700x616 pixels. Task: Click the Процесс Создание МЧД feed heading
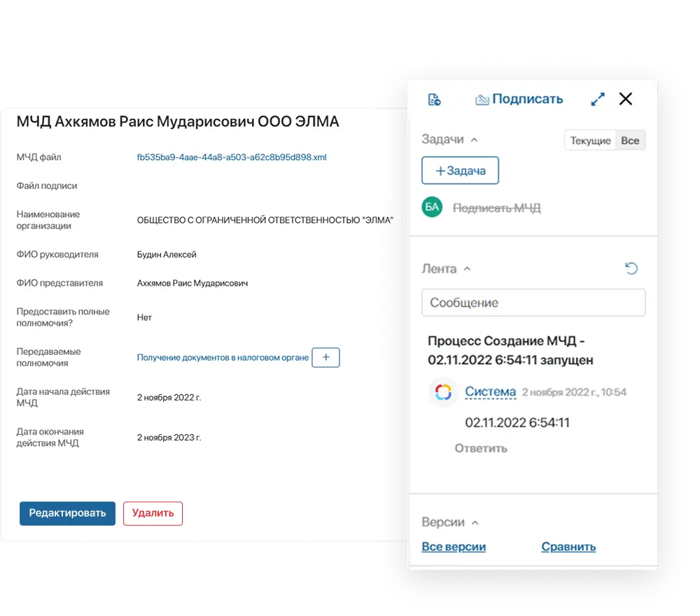[x=510, y=351]
